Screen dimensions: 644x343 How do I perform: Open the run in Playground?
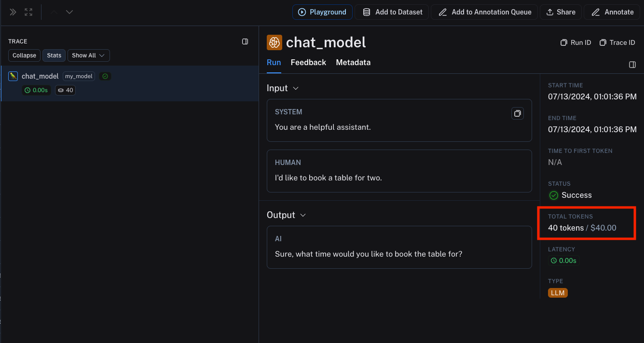322,12
